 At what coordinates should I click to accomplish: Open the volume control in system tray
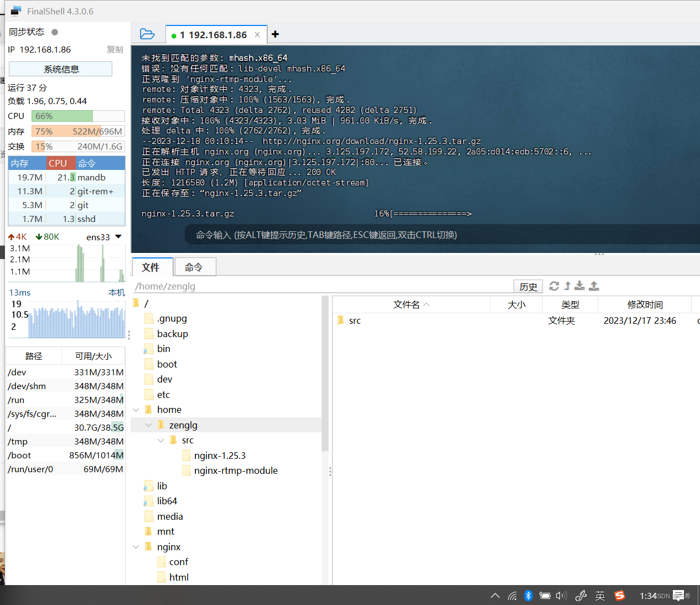click(x=561, y=596)
